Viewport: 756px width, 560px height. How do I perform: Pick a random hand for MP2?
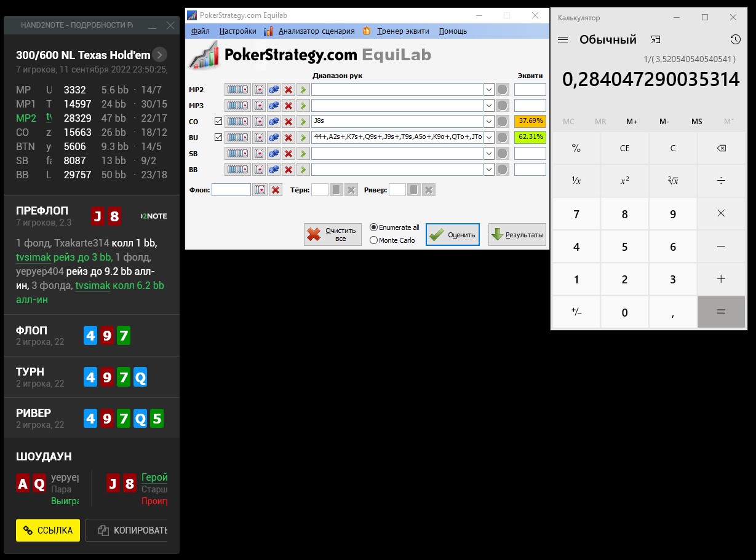click(273, 90)
